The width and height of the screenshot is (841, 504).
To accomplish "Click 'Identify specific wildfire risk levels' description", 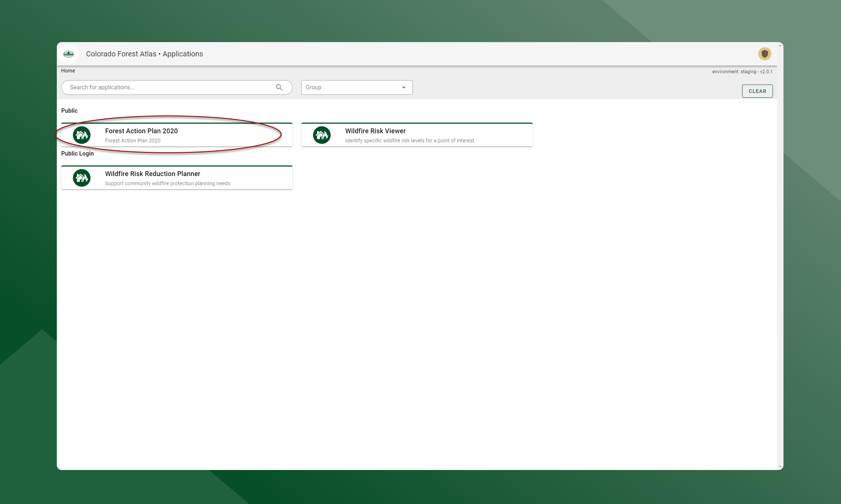I will [x=410, y=141].
